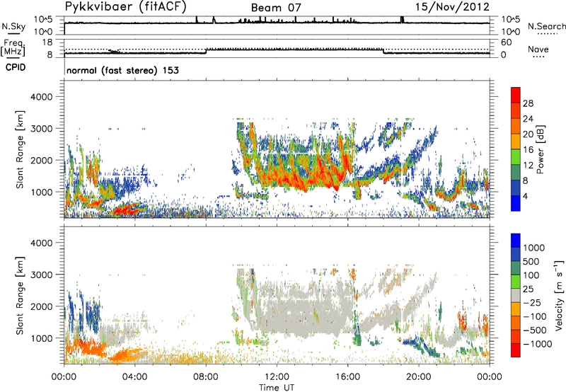The width and height of the screenshot is (566, 392).
Task: Click the -1000 tick on velocity colorbar
Action: click(x=538, y=344)
